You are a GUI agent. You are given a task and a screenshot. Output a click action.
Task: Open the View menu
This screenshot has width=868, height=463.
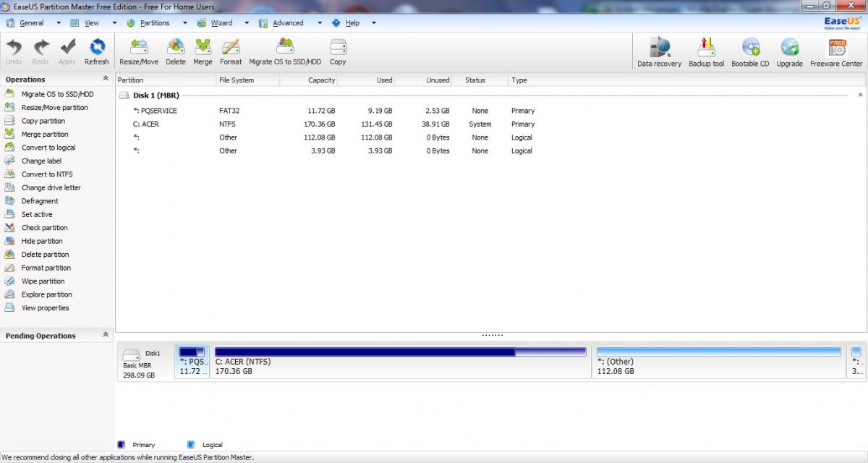[93, 23]
